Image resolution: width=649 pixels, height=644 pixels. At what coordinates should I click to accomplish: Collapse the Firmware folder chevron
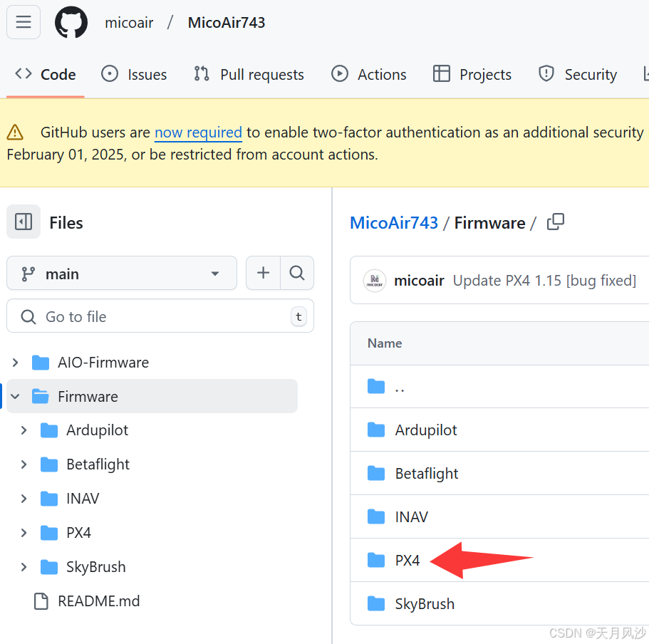15,397
